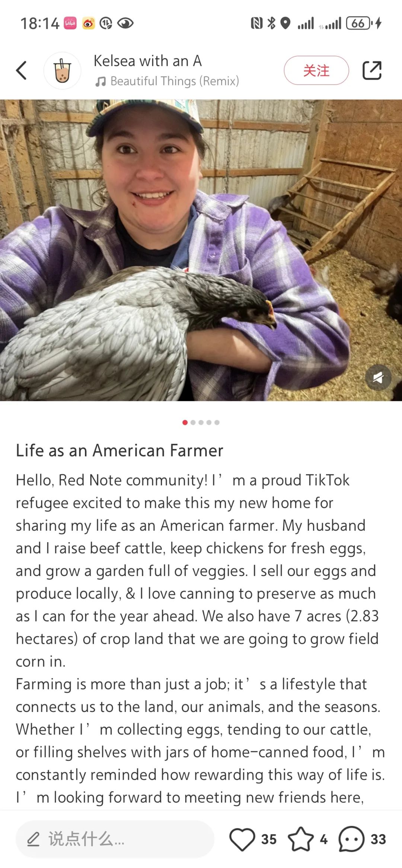Tap the farmer holding chicken photo
Screen dimensions: 402x868
201,249
